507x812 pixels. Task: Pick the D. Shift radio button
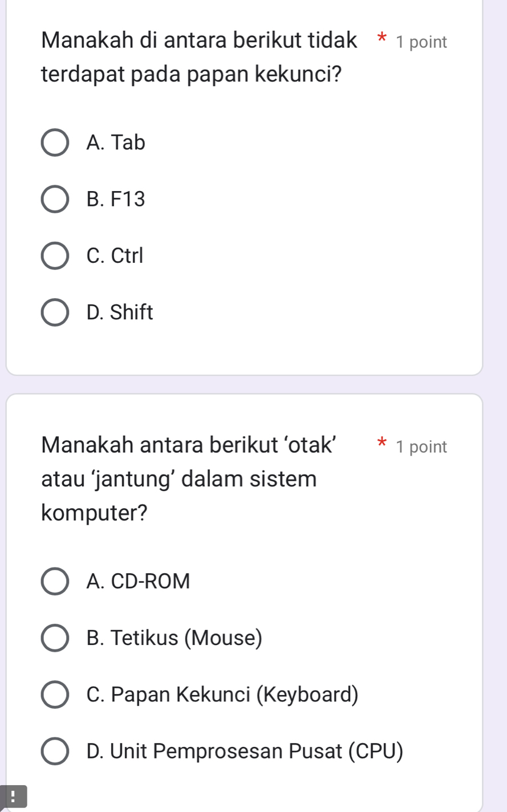click(x=55, y=313)
